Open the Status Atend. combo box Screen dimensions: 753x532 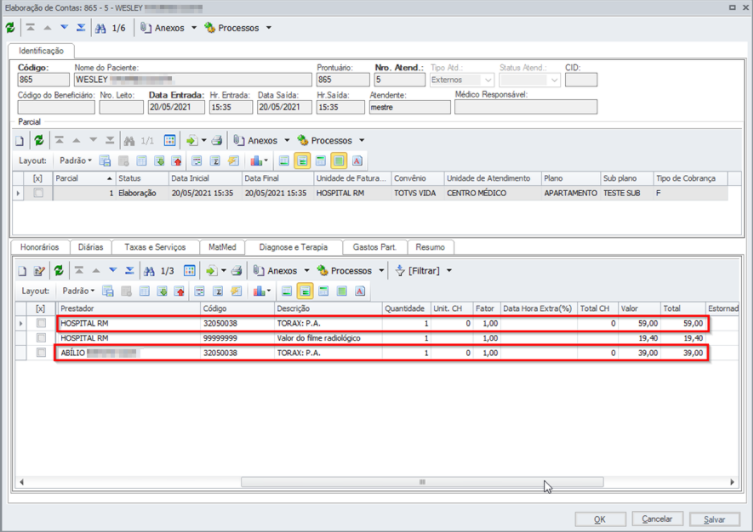[530, 80]
